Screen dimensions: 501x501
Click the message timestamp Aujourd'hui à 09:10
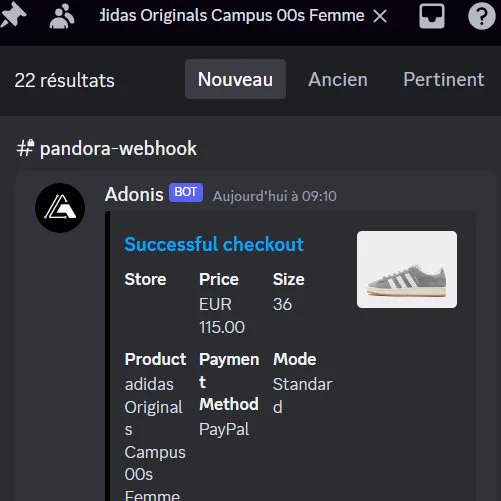275,196
